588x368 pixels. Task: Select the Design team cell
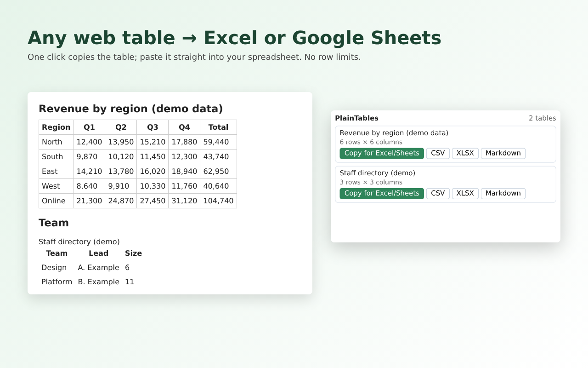coord(57,268)
